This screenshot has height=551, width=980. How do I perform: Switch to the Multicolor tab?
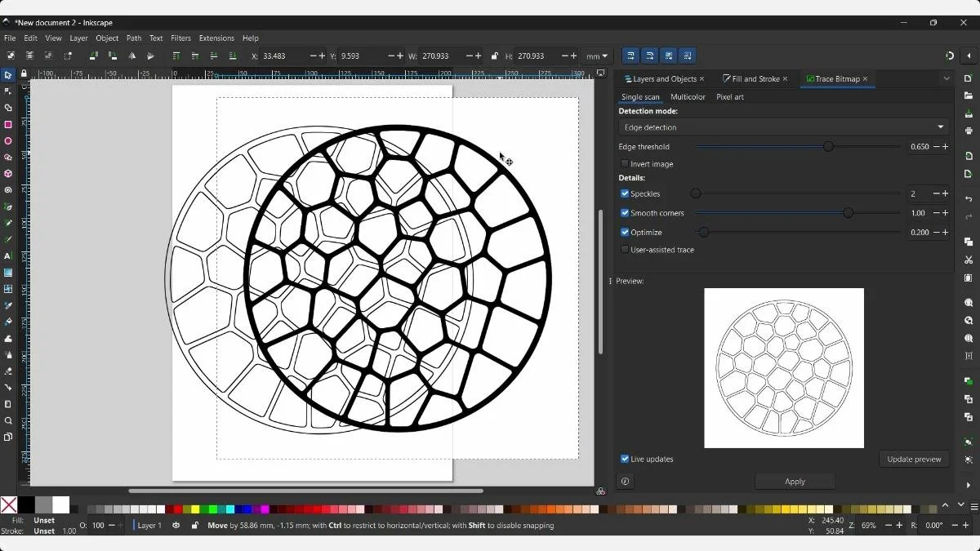[688, 97]
